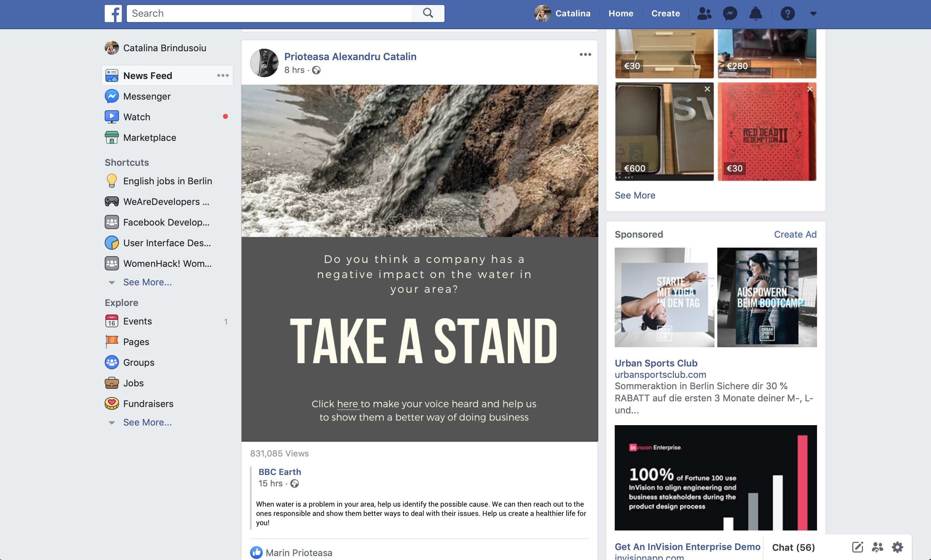Click Create Ad link
This screenshot has width=931, height=560.
(795, 234)
